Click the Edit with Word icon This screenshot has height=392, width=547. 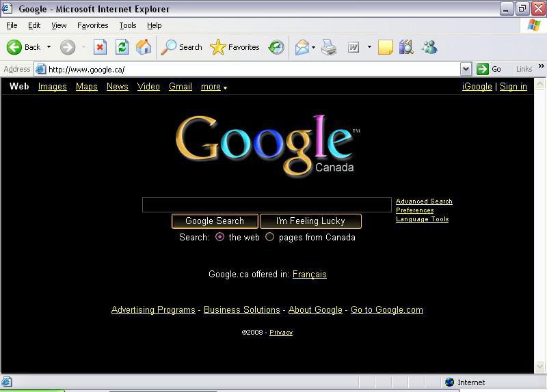tap(353, 47)
